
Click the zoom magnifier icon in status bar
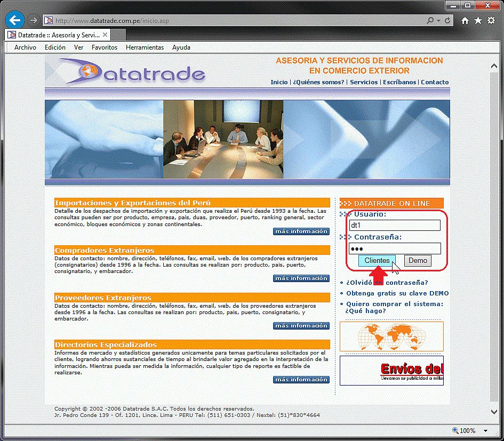tap(455, 430)
